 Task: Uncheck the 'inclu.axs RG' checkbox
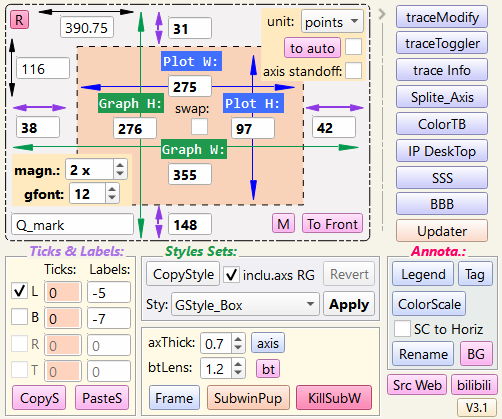point(231,275)
